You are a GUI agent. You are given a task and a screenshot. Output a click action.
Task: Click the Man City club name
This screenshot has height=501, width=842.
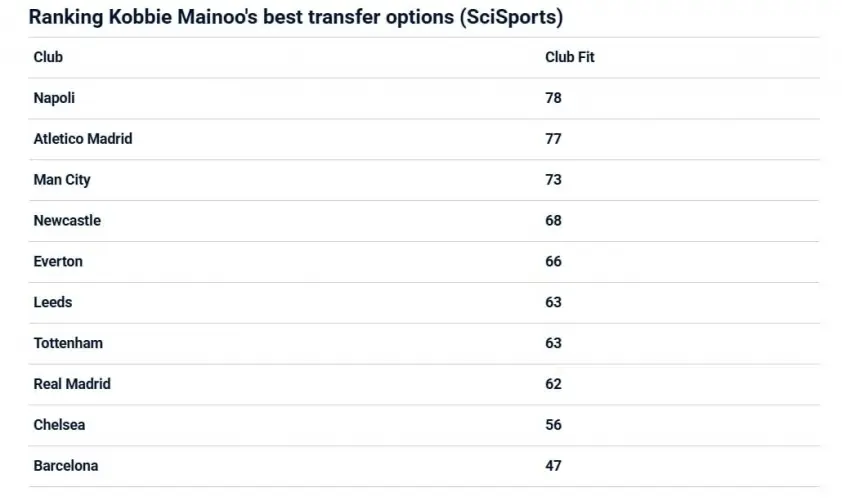pyautogui.click(x=62, y=180)
